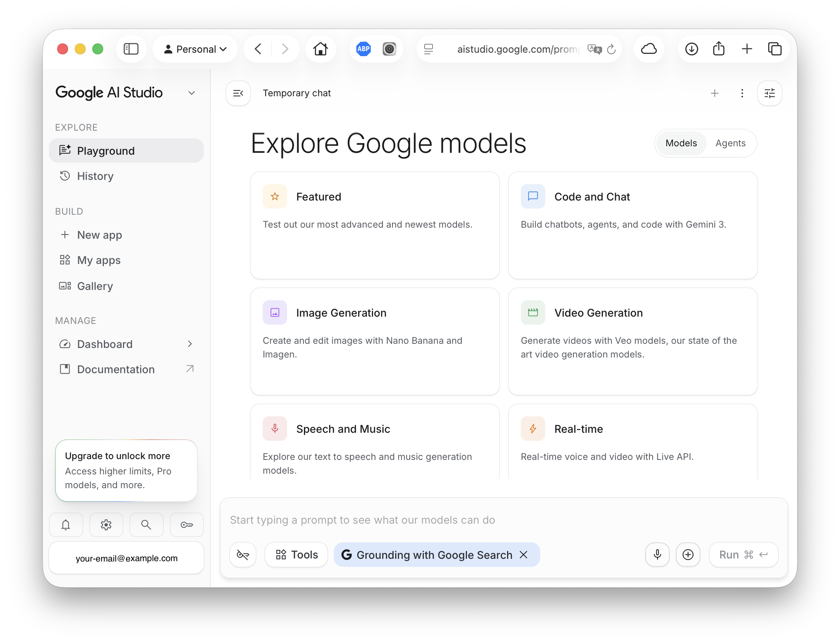The width and height of the screenshot is (840, 644).
Task: Open the Image Generation card
Action: pos(375,341)
